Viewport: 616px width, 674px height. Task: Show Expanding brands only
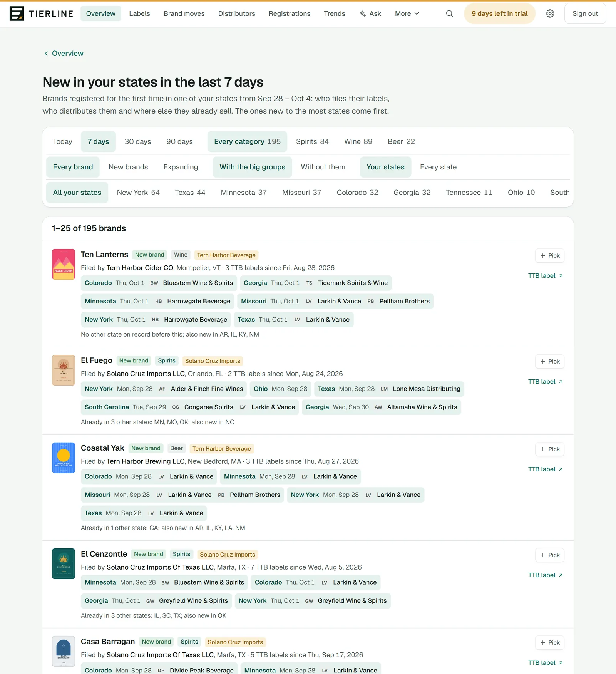pos(181,167)
